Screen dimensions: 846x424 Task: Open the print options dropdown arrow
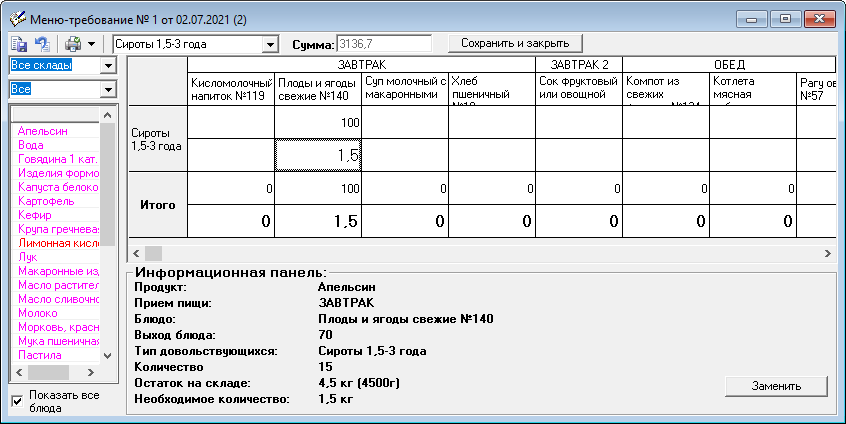point(91,44)
